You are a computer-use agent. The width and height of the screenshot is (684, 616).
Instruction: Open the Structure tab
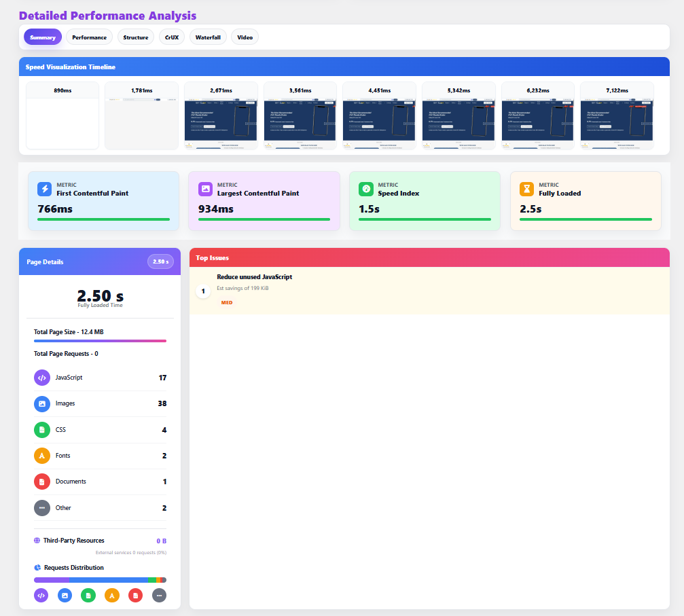pyautogui.click(x=136, y=37)
